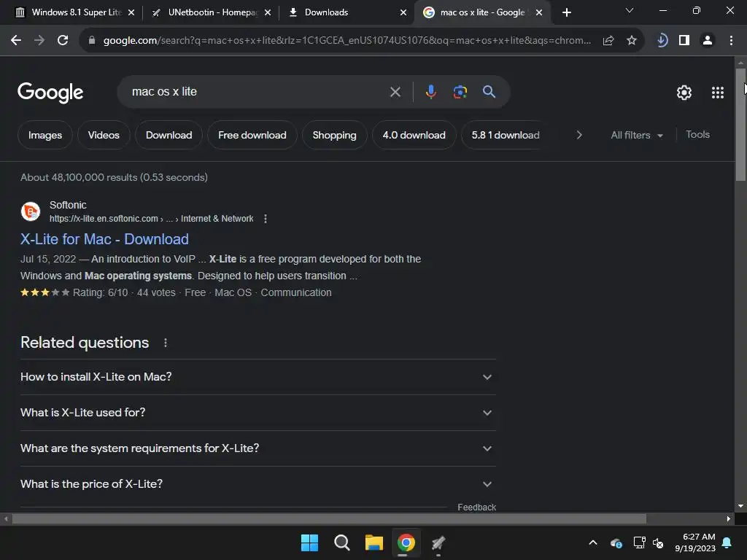This screenshot has width=747, height=560.
Task: Click the Chrome icon in the taskbar
Action: coord(406,542)
